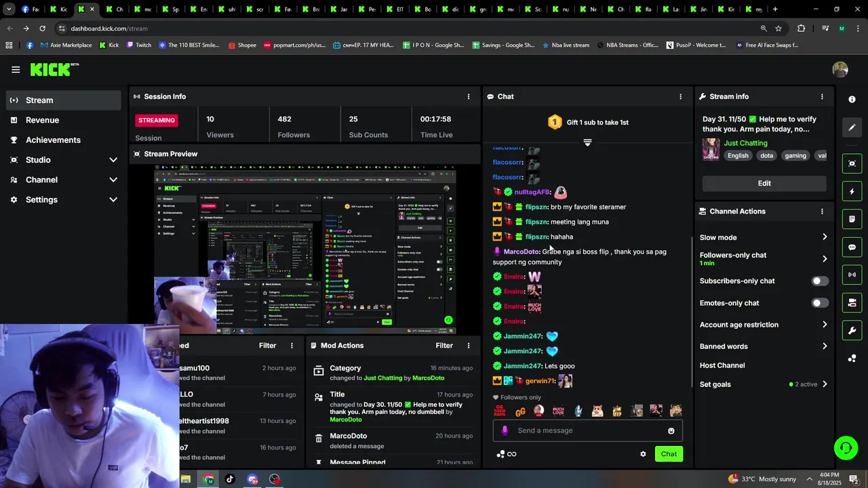This screenshot has height=488, width=868.
Task: Click the green Chat send button
Action: coord(669,454)
